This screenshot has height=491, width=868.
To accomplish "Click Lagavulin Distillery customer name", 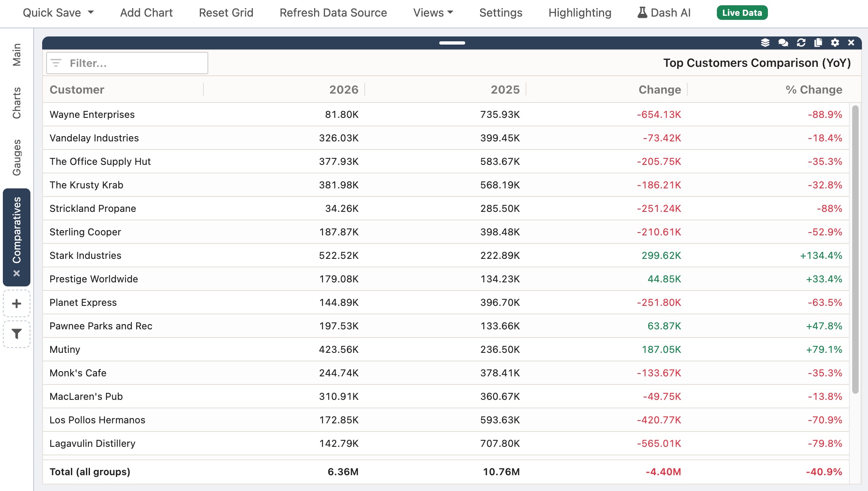I will click(x=92, y=444).
